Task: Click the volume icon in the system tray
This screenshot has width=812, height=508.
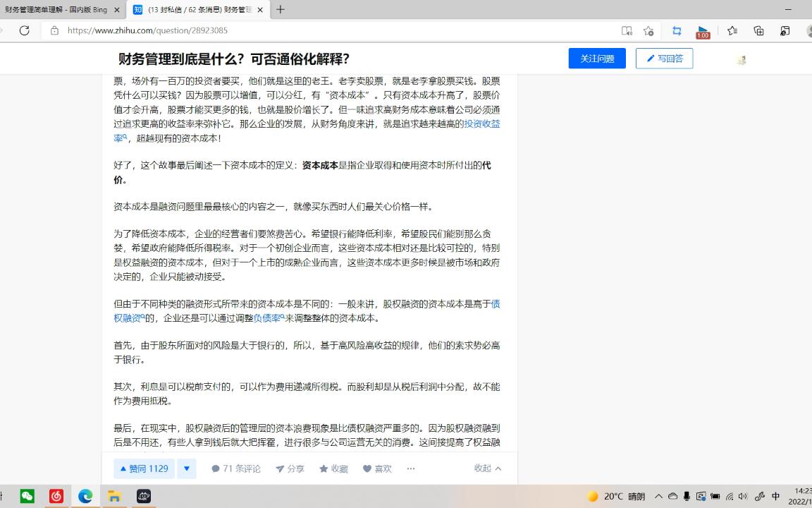Action: 743,496
